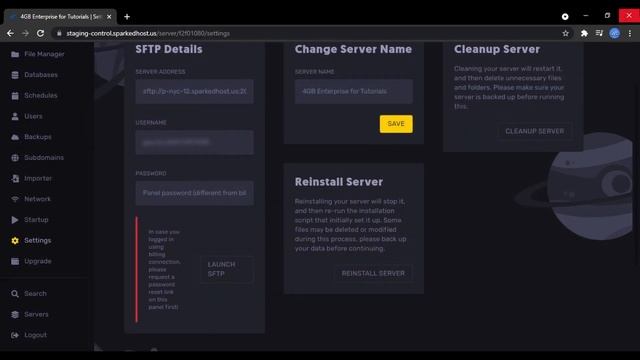Screen dimensions: 640x360
Task: Click the browser address bar URL
Action: (148, 33)
